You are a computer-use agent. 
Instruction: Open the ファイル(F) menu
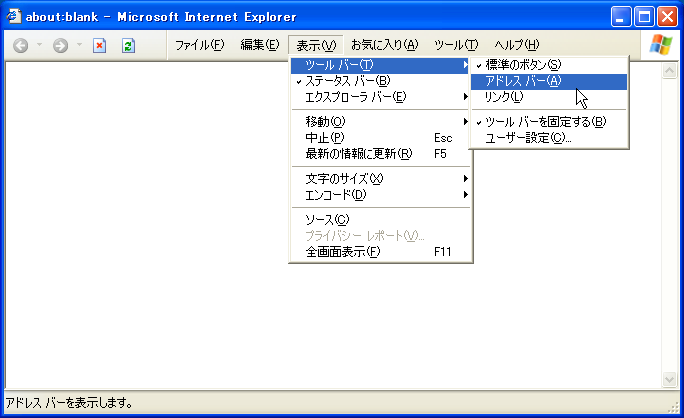[199, 45]
